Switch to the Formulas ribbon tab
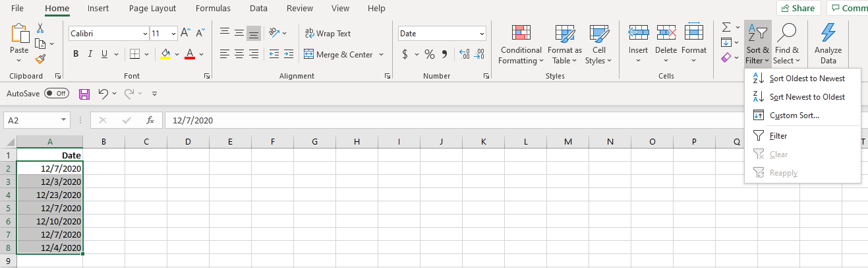The height and width of the screenshot is (268, 868). coord(213,9)
